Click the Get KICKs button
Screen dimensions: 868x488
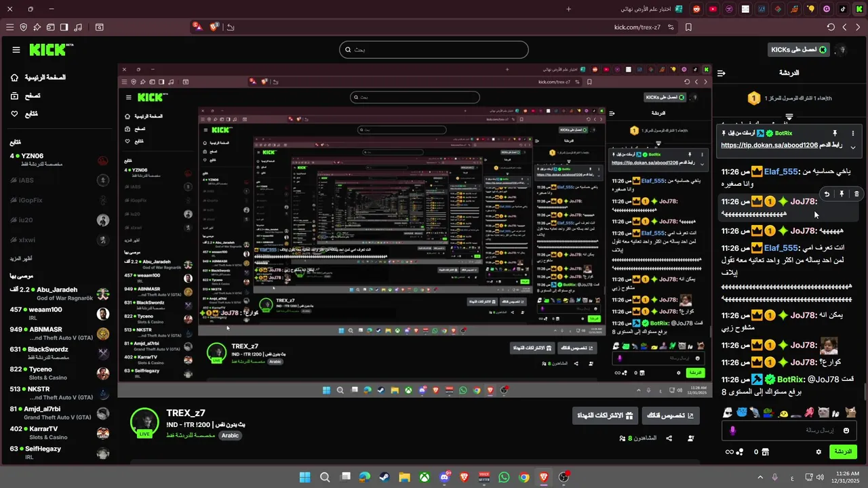click(799, 49)
